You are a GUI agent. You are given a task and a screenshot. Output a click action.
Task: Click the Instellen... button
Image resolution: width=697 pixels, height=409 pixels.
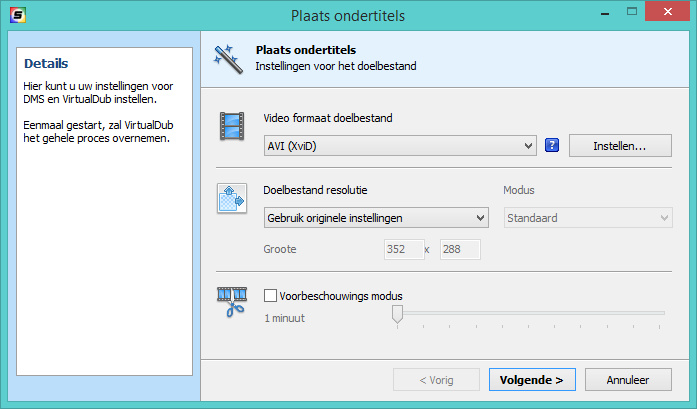pos(619,146)
